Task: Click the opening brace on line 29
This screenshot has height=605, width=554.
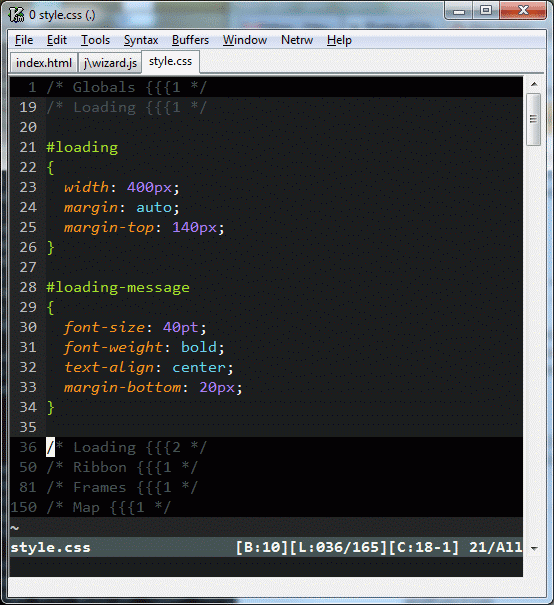Action: point(50,308)
